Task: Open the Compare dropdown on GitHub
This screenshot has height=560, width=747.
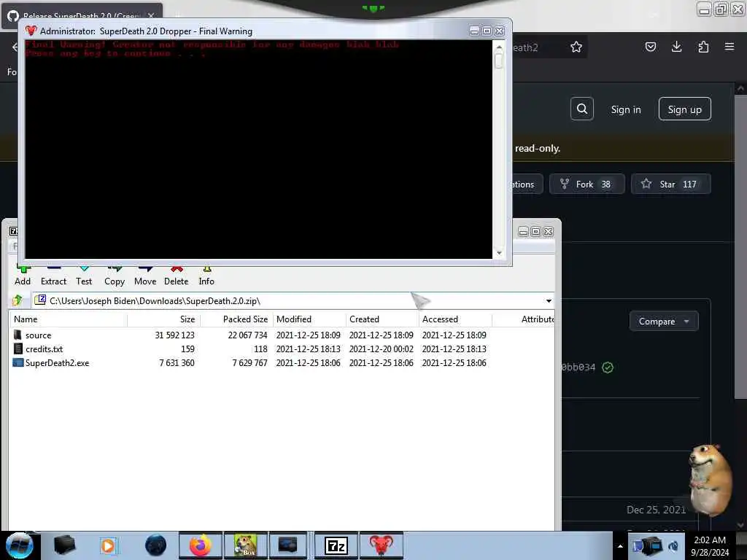Action: click(664, 322)
